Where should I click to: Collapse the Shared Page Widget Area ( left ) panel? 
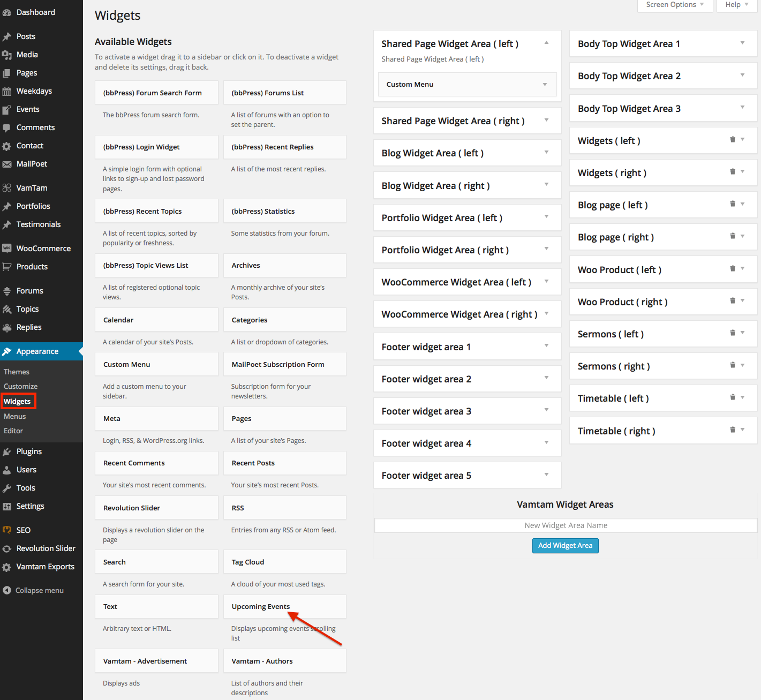tap(546, 42)
